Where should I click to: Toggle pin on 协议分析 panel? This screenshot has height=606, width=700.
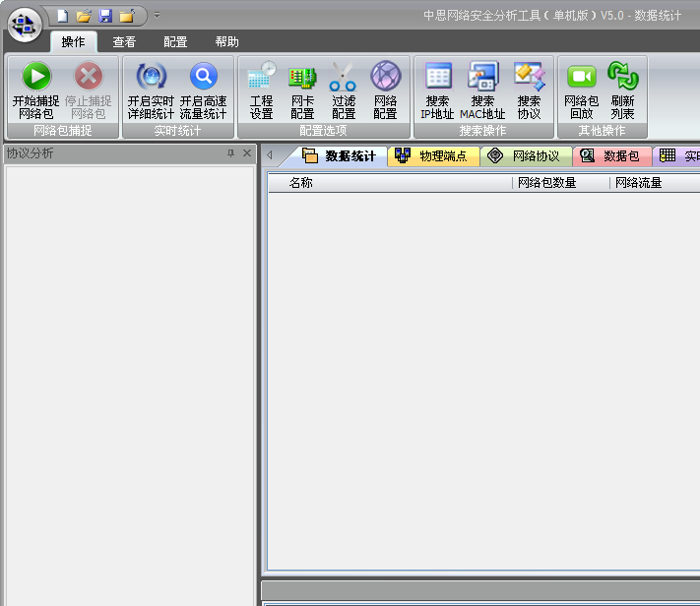[x=231, y=153]
